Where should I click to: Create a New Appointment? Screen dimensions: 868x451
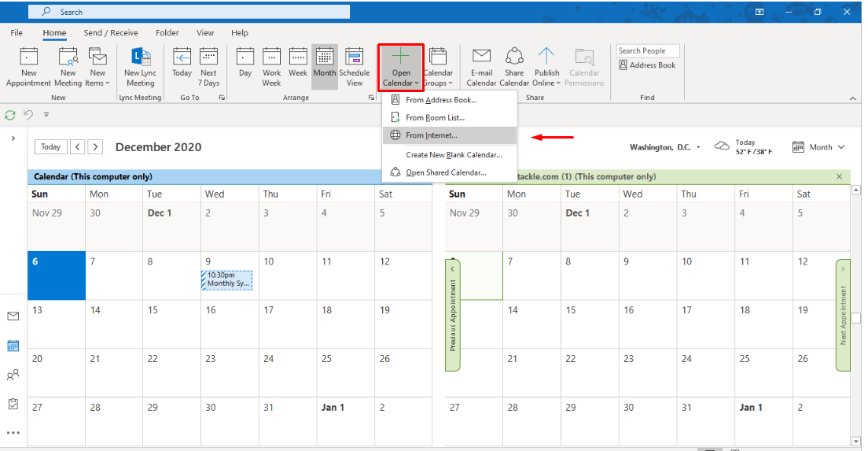point(29,67)
